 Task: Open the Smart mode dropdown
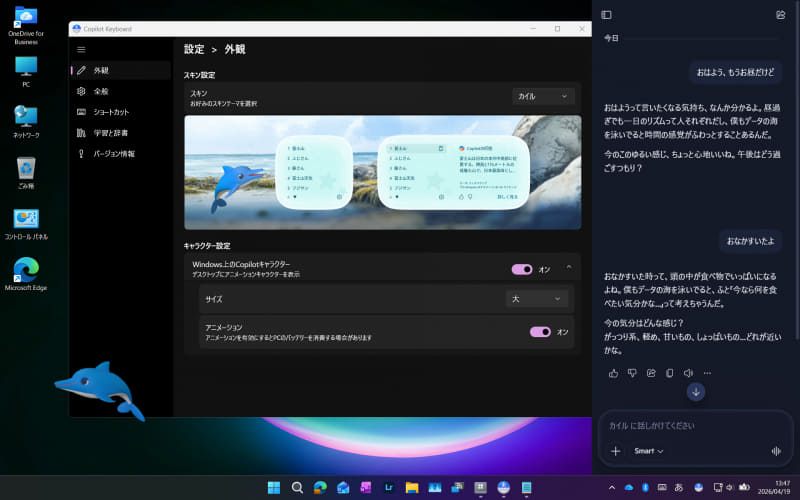[x=648, y=451]
